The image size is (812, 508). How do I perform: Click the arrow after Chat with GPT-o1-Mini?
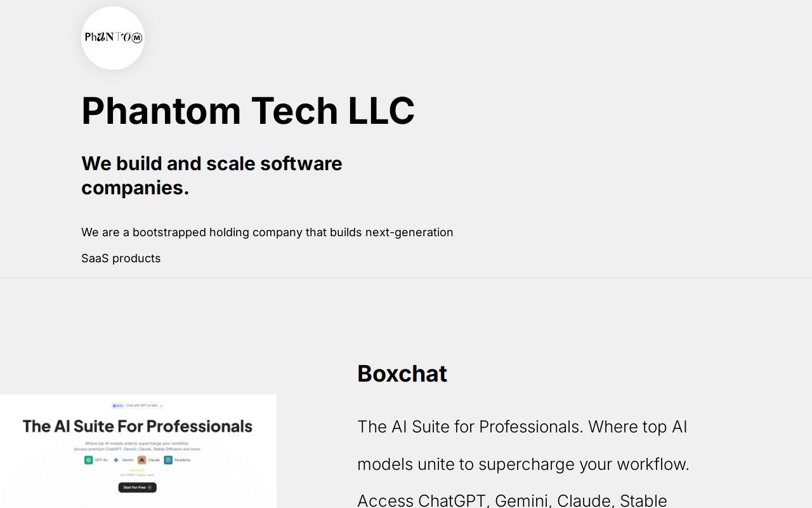161,405
